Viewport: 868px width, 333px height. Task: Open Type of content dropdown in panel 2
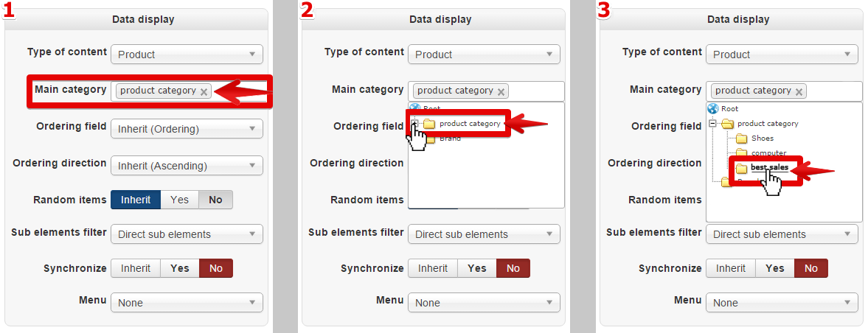[484, 55]
